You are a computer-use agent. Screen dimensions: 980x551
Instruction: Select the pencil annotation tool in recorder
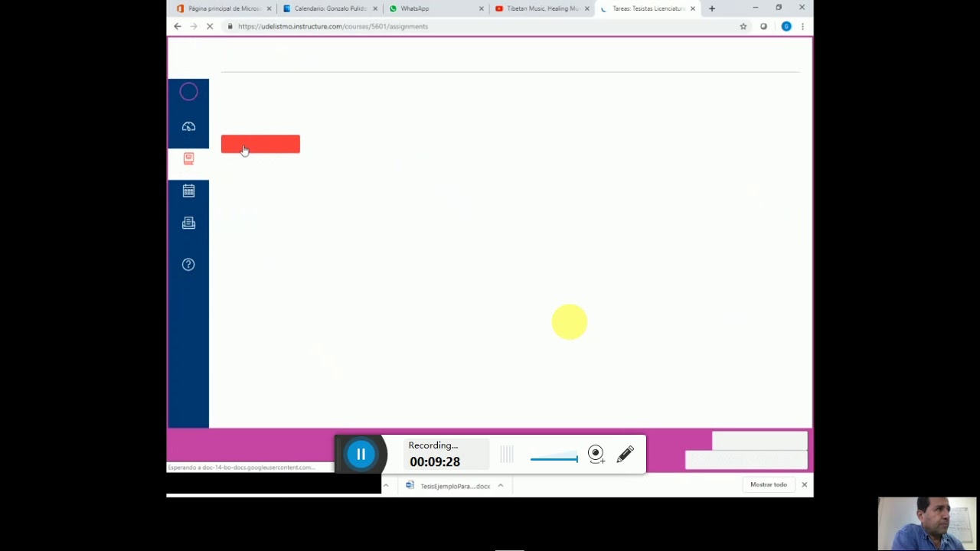626,454
